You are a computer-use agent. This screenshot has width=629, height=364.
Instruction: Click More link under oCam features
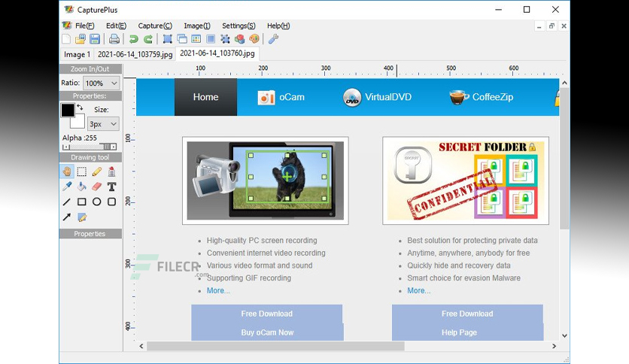(x=218, y=290)
